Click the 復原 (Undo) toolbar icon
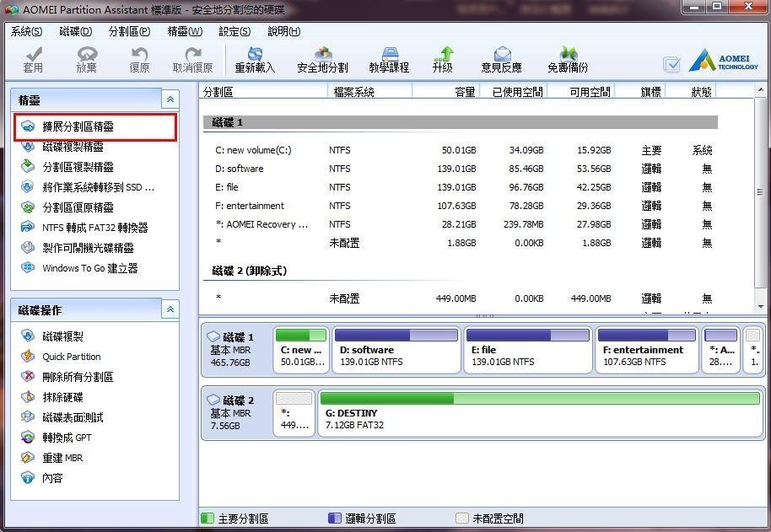Viewport: 771px width, 532px height. 139,60
